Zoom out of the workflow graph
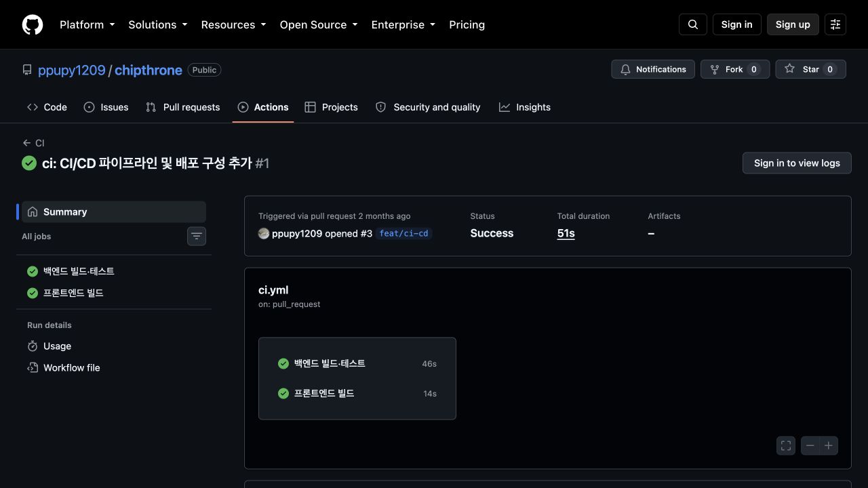868x488 pixels. click(810, 445)
